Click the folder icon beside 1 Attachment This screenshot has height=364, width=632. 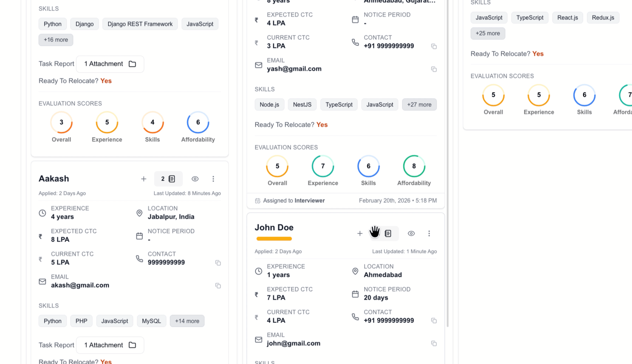[132, 64]
